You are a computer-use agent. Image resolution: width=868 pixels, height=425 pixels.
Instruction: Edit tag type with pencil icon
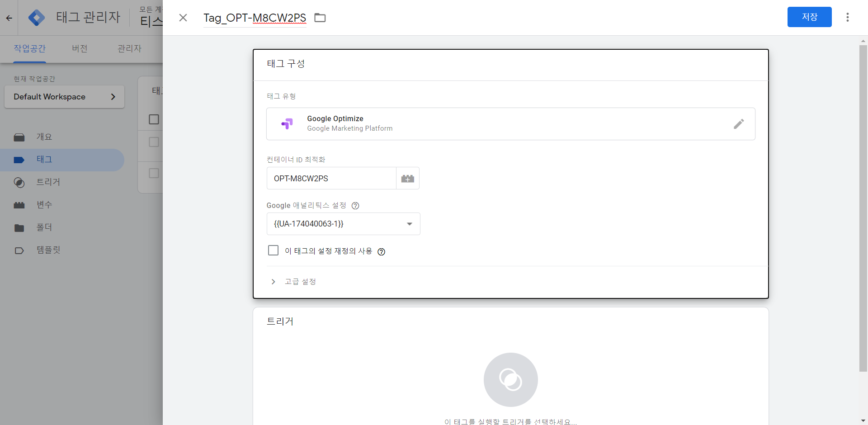(x=739, y=124)
